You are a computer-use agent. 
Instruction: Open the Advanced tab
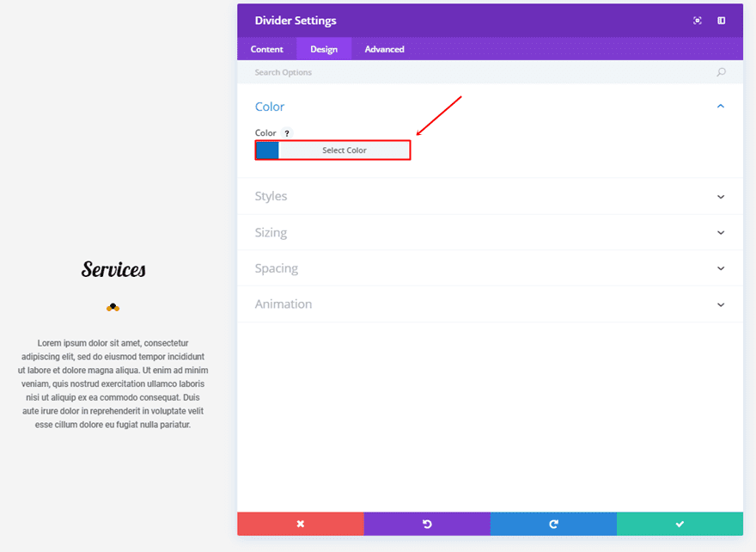click(x=384, y=49)
